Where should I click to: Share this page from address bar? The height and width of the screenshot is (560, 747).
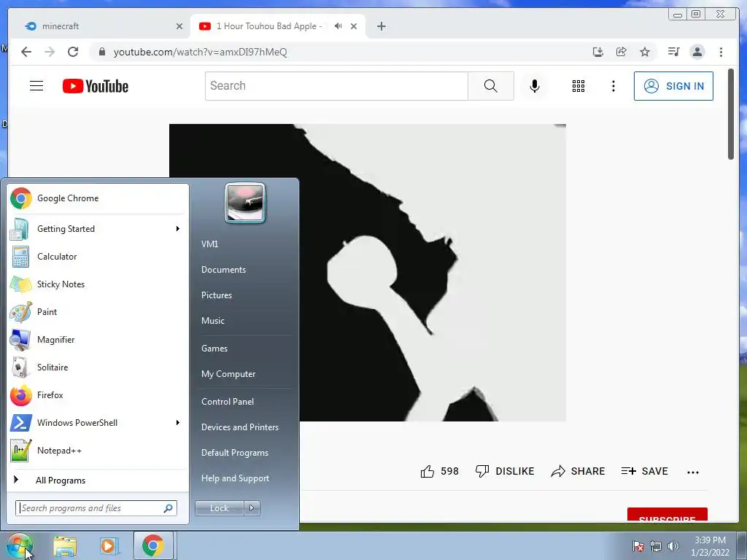point(622,52)
